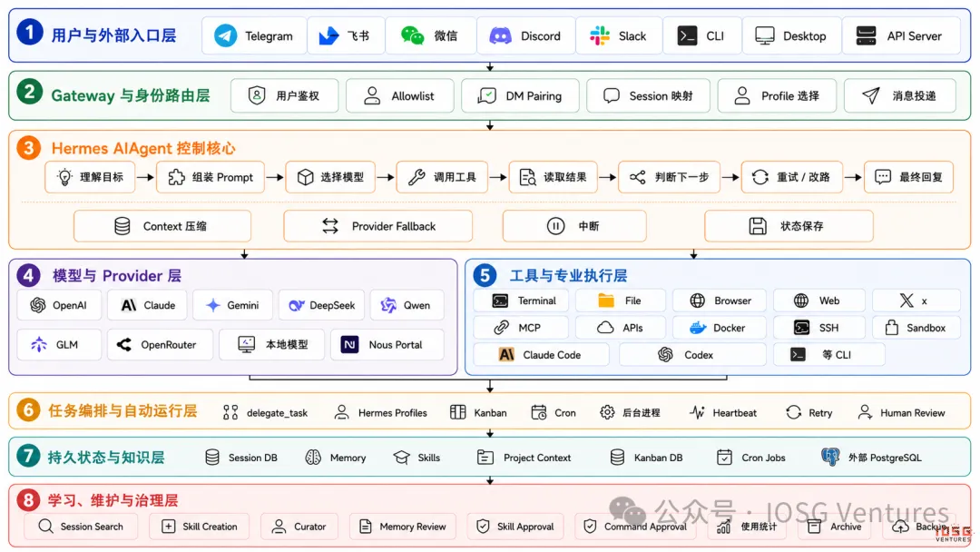Select the Skill Approval box
The width and height of the screenshot is (980, 552).
[x=515, y=527]
